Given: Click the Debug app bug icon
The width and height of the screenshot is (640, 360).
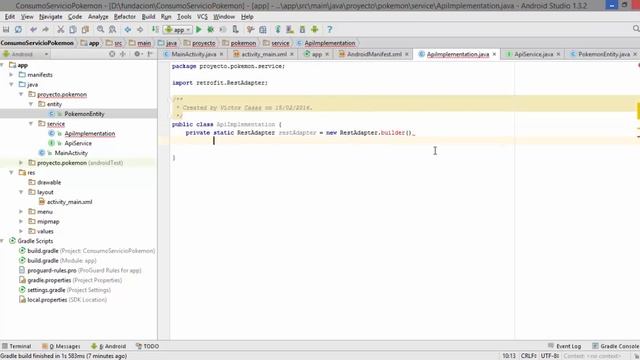Looking at the screenshot, I should 211,29.
